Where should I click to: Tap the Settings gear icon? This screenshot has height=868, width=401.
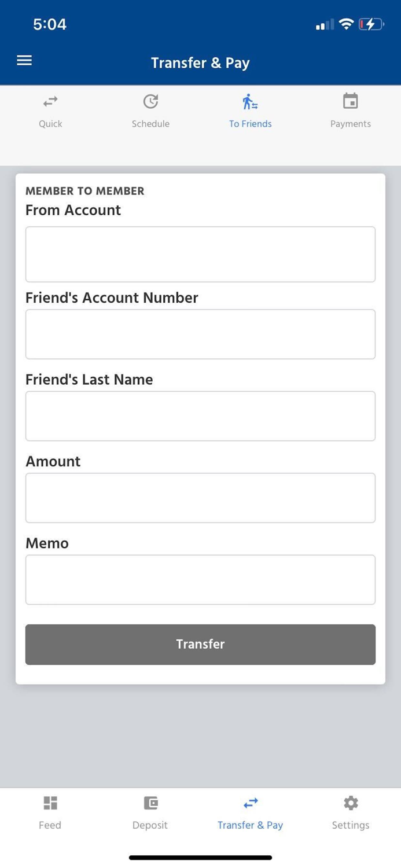tap(351, 803)
